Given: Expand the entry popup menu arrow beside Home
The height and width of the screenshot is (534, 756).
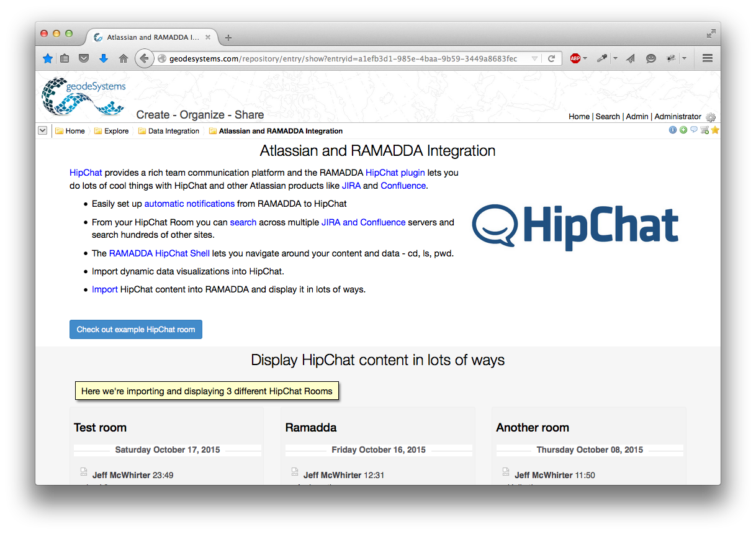Looking at the screenshot, I should (42, 130).
